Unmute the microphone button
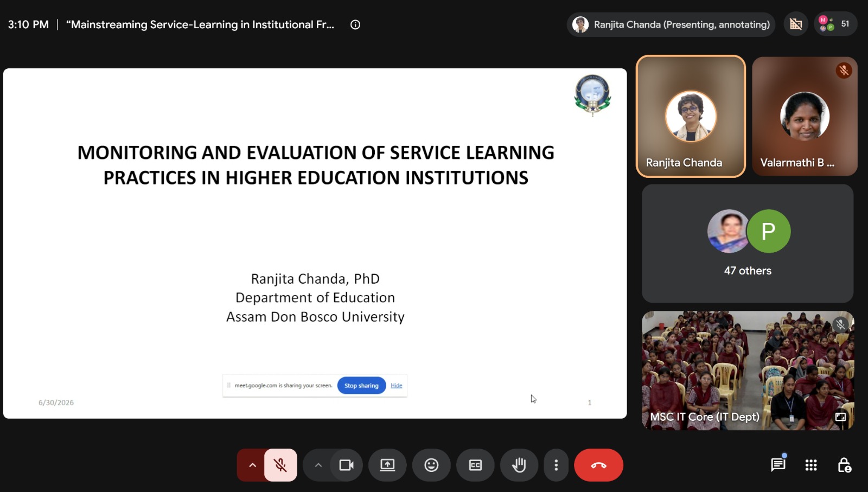 pyautogui.click(x=280, y=465)
